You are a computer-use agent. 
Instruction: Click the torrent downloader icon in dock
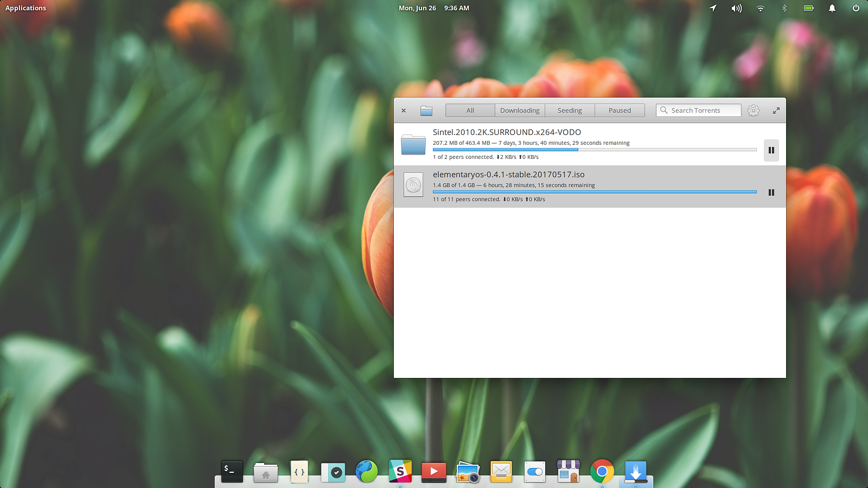(636, 472)
